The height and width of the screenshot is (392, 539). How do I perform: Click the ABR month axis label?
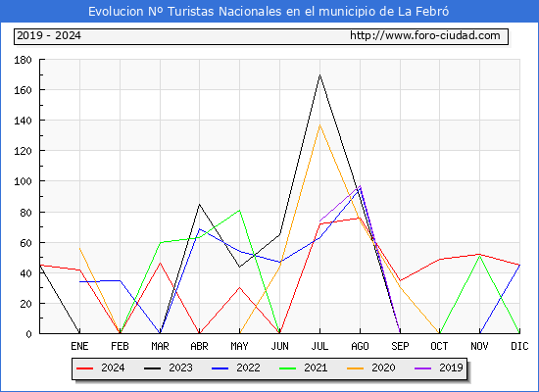[199, 346]
